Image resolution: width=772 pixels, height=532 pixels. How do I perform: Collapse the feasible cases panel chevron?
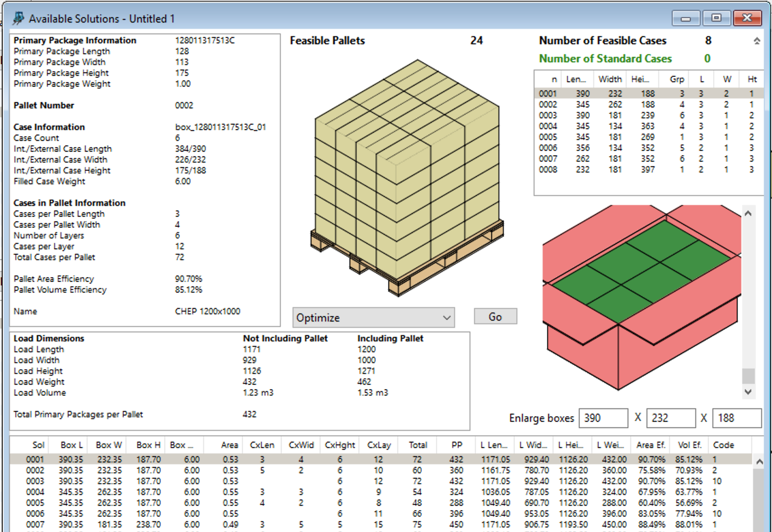click(x=757, y=41)
